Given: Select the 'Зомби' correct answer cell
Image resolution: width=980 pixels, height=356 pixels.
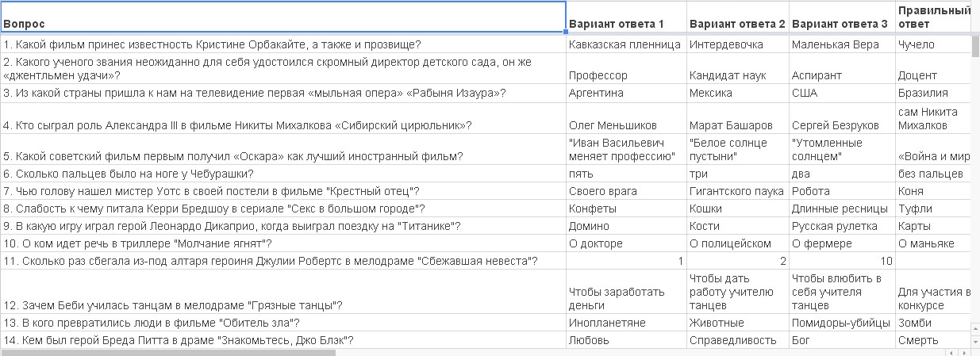Looking at the screenshot, I should pos(933,323).
